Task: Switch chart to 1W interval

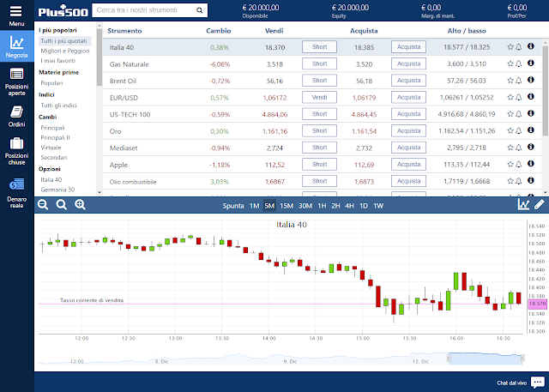Action: pos(378,206)
